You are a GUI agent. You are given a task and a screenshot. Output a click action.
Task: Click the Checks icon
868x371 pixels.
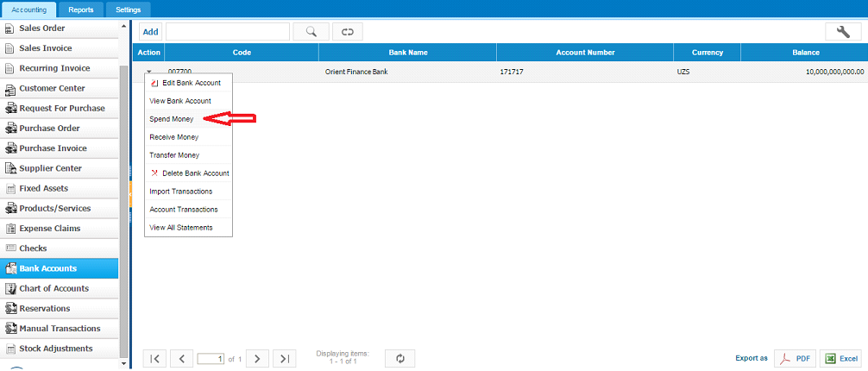(9, 248)
